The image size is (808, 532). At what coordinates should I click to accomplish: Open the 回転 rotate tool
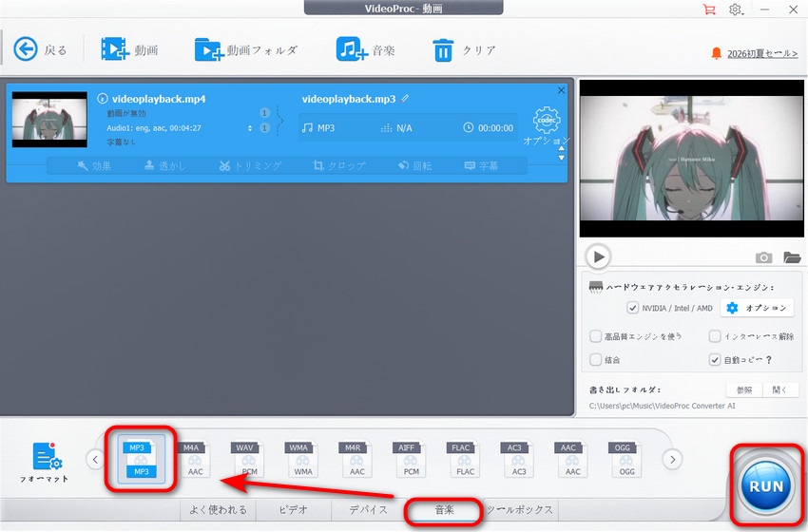(x=414, y=166)
